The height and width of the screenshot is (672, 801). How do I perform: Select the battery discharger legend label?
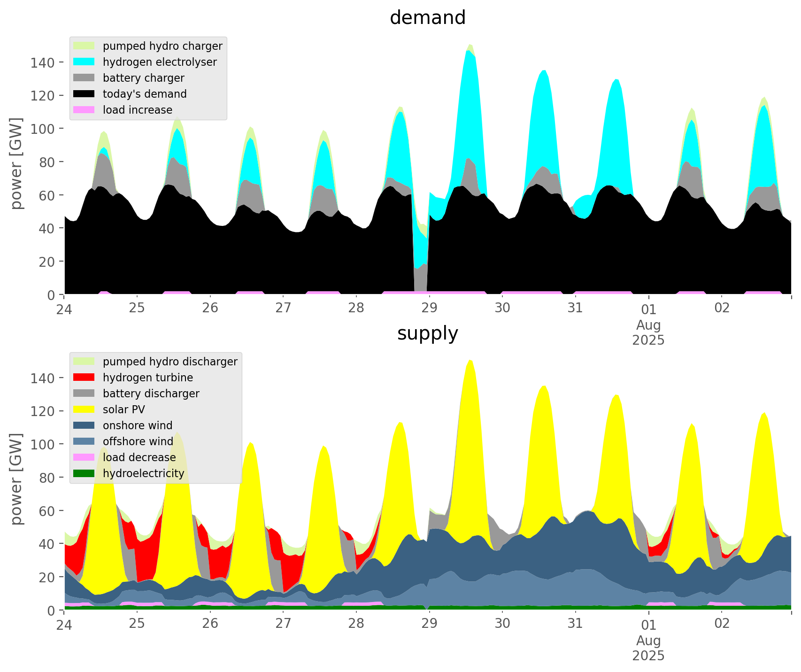coord(151,394)
